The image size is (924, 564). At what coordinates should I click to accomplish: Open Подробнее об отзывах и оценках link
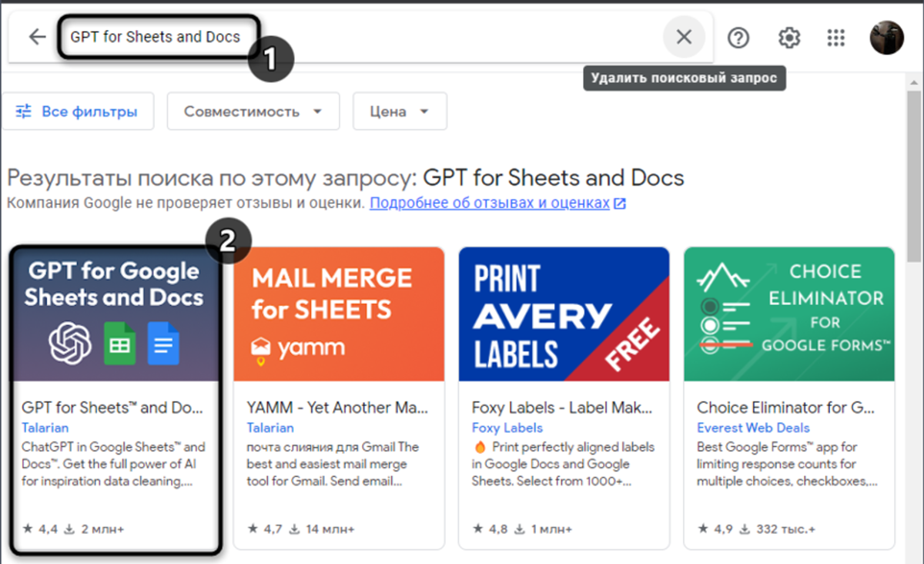[497, 203]
